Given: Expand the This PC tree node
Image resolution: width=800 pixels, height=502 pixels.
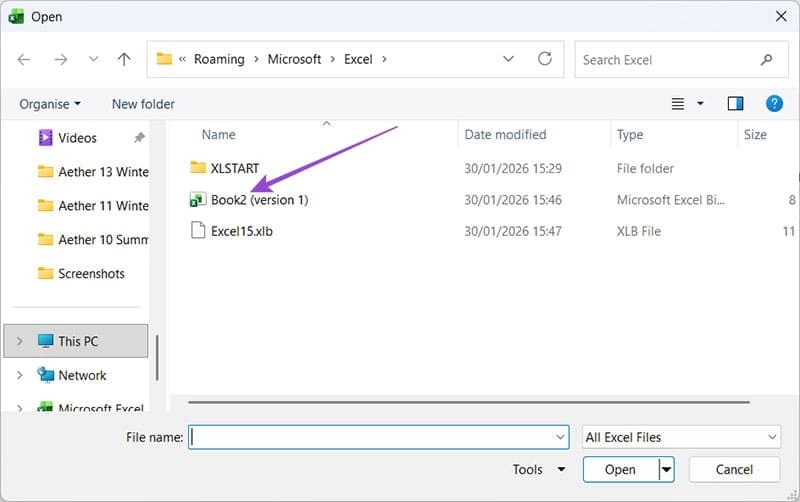Looking at the screenshot, I should (x=21, y=341).
